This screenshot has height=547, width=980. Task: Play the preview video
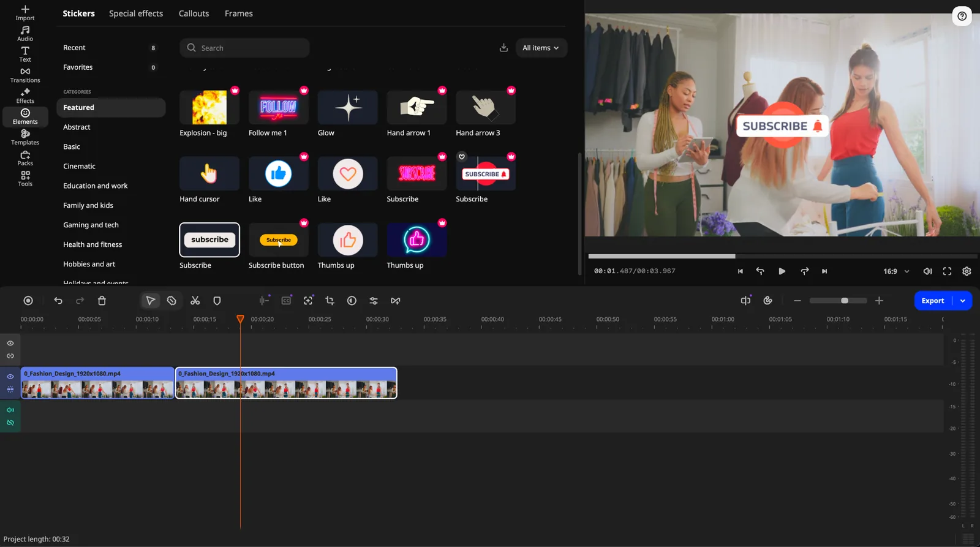tap(782, 271)
